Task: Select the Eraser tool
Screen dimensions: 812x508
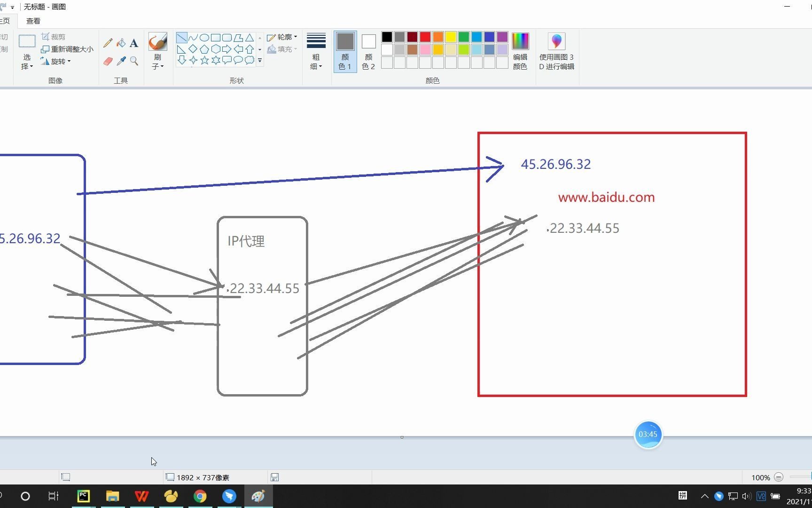Action: 108,61
